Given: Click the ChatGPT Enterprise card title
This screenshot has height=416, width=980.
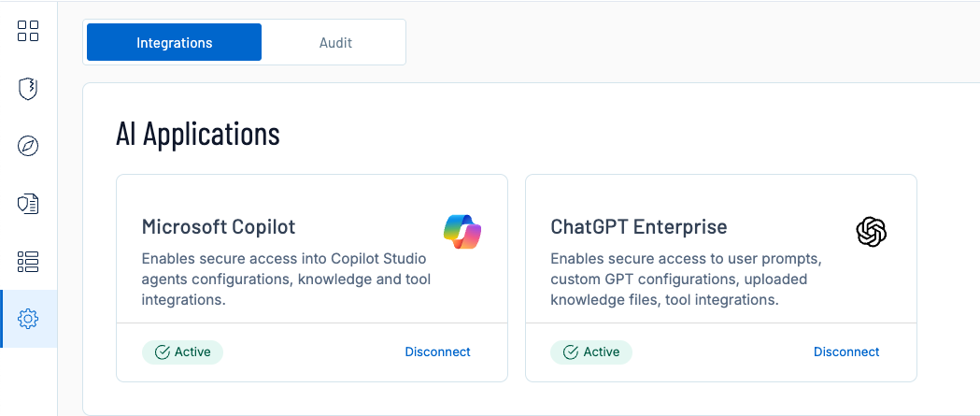Looking at the screenshot, I should point(638,227).
